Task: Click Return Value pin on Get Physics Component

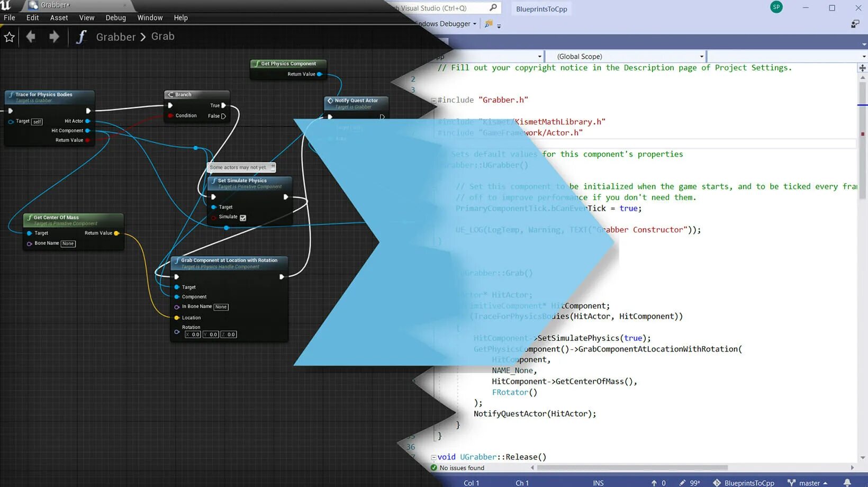Action: (x=320, y=74)
